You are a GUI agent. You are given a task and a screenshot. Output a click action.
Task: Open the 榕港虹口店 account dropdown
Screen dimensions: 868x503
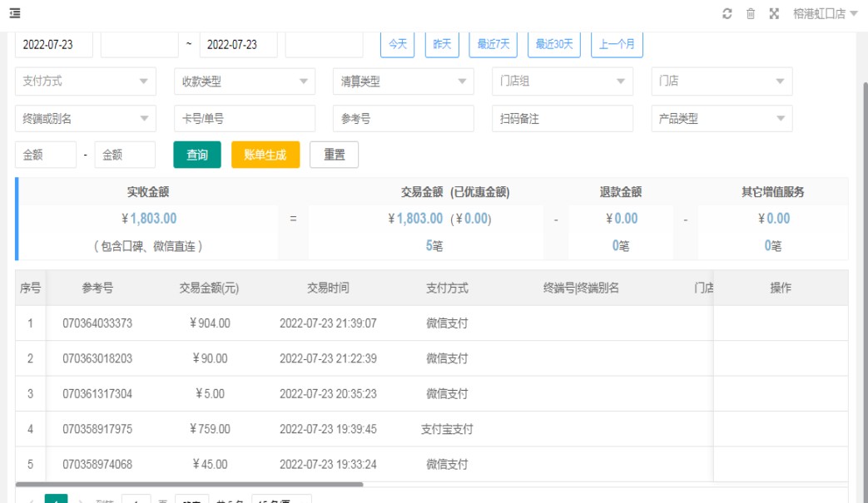[x=825, y=13]
